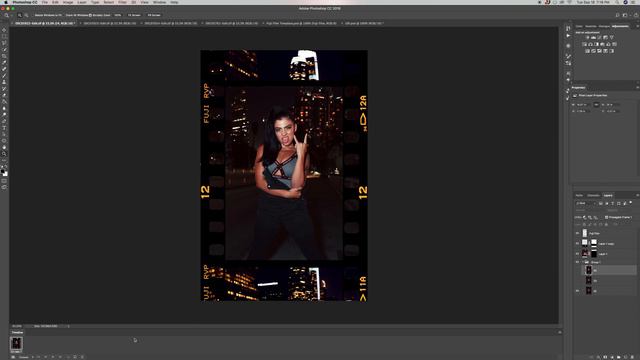This screenshot has width=640, height=360.
Task: Open timeline looping options dropdown
Action: [24, 357]
